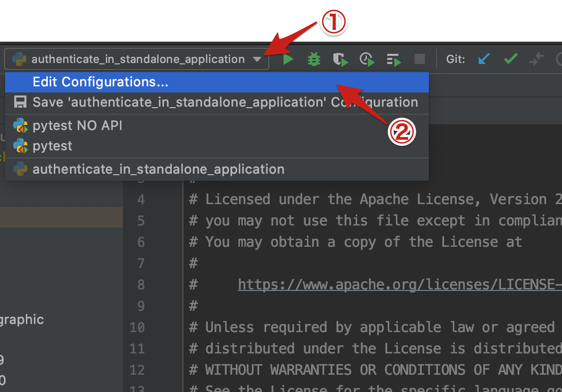Click the Run with Concurrency Diagram icon
The width and height of the screenshot is (562, 392).
[393, 59]
